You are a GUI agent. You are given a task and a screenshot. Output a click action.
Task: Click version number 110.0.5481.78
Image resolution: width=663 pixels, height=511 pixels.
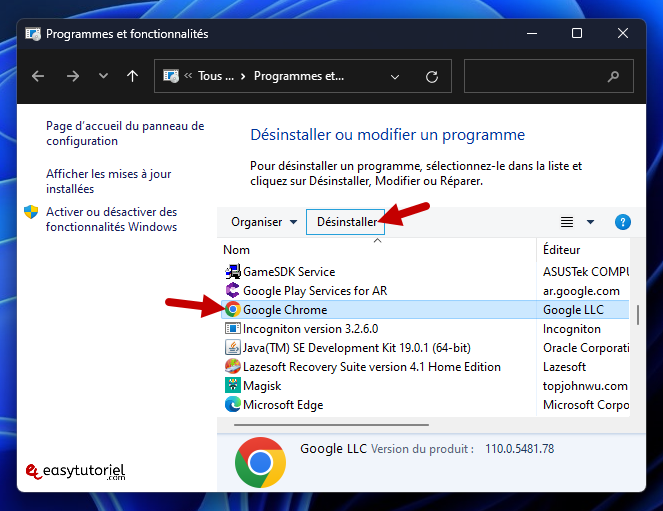click(519, 448)
